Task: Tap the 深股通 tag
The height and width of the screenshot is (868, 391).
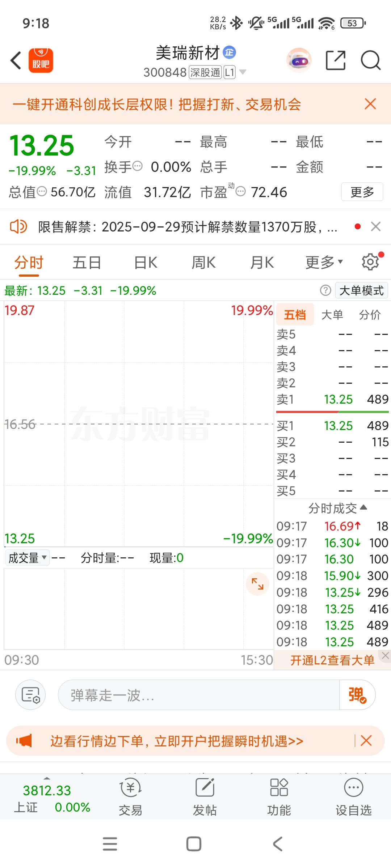Action: 205,72
